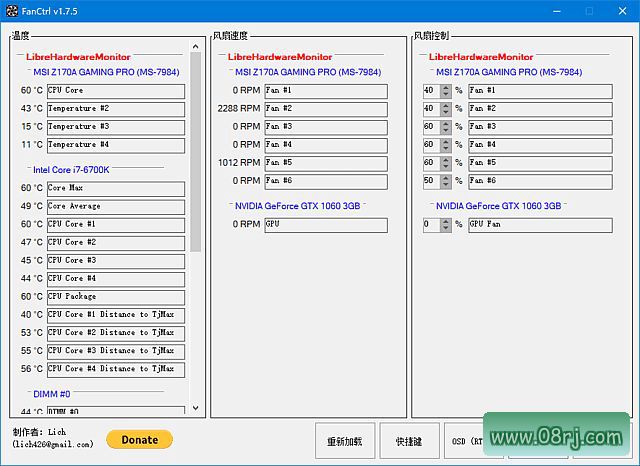Click the FanCtrl app icon in title bar
640x466 pixels.
coord(11,11)
